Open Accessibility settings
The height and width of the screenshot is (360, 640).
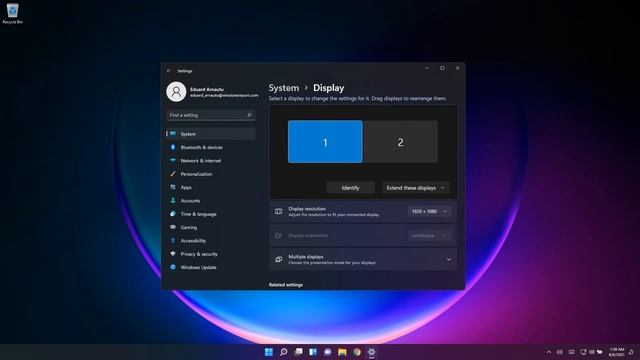(211, 240)
